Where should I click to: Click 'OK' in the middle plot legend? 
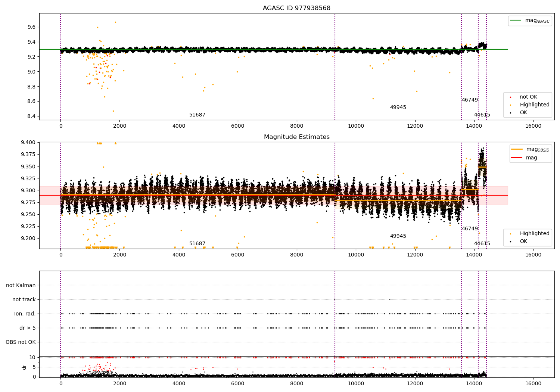pos(523,242)
